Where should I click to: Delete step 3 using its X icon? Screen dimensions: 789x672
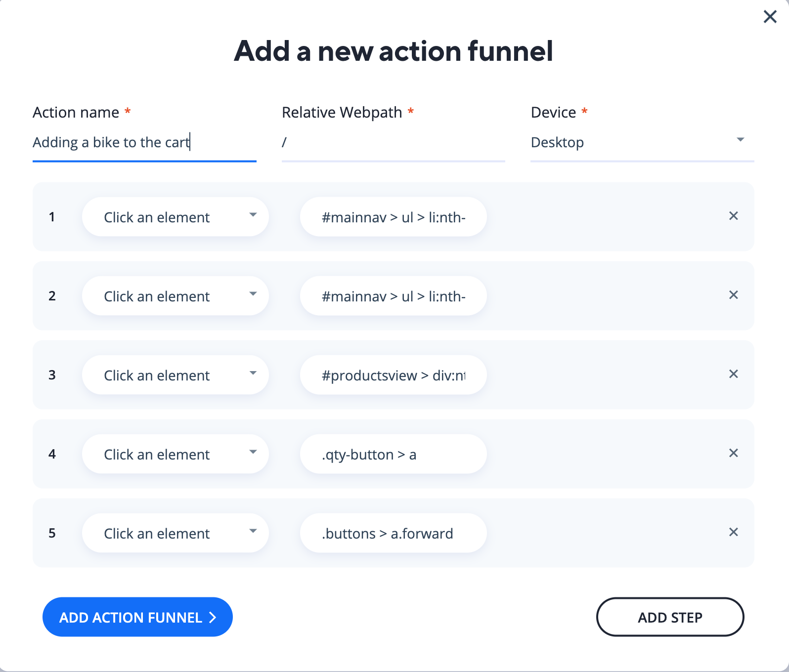pyautogui.click(x=734, y=374)
